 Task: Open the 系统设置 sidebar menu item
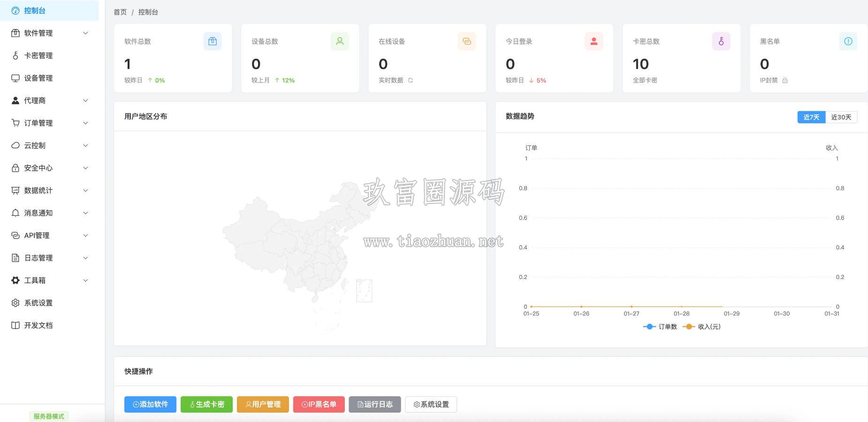click(x=49, y=303)
